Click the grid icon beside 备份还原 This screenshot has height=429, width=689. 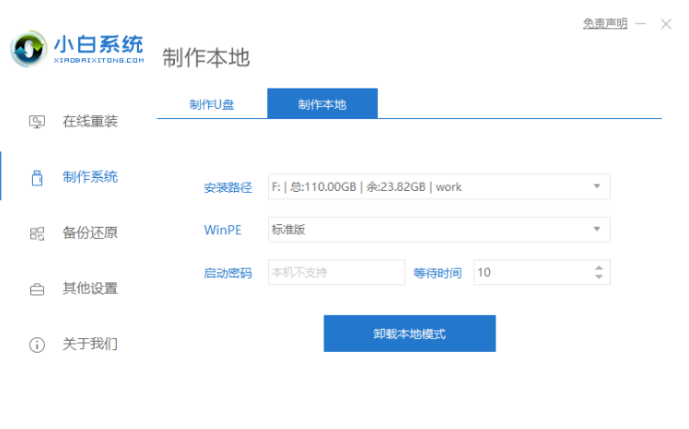point(37,233)
